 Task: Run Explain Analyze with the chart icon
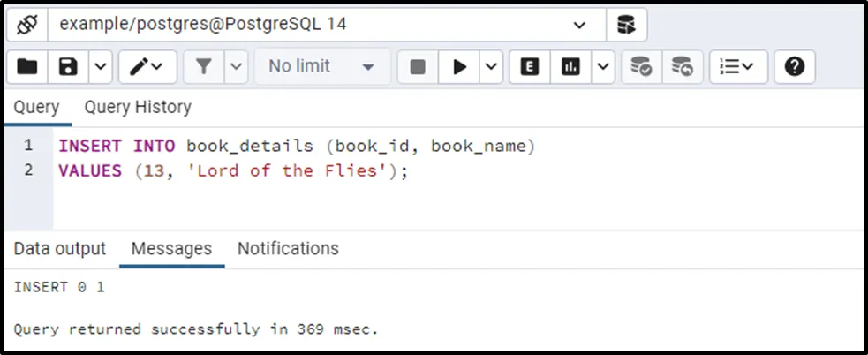click(570, 67)
